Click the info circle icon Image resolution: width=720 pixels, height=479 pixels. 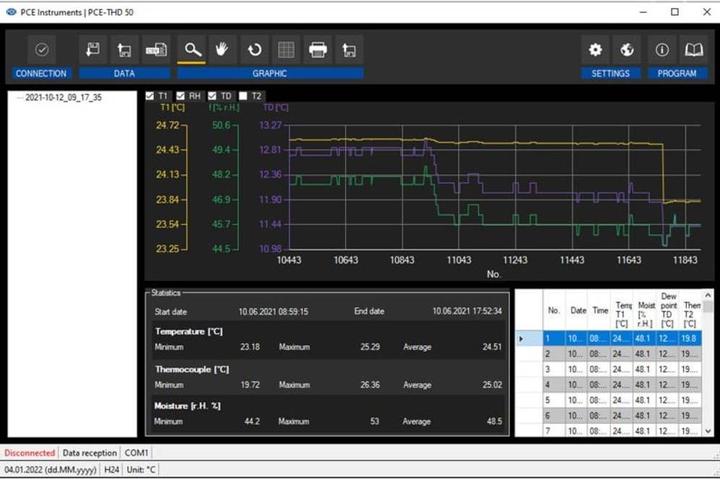662,50
